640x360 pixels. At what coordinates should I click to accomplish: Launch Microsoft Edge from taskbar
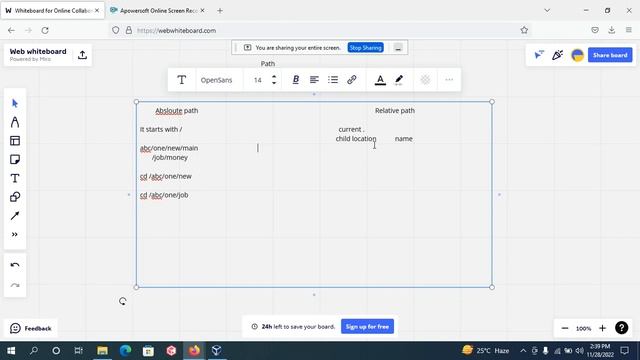[125, 351]
